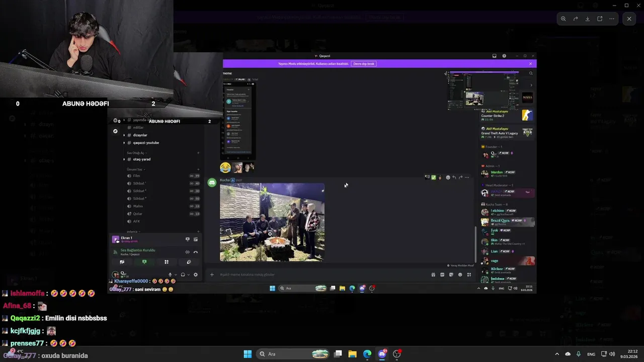This screenshot has width=644, height=362.
Task: Open the activities grid button
Action: point(167,262)
